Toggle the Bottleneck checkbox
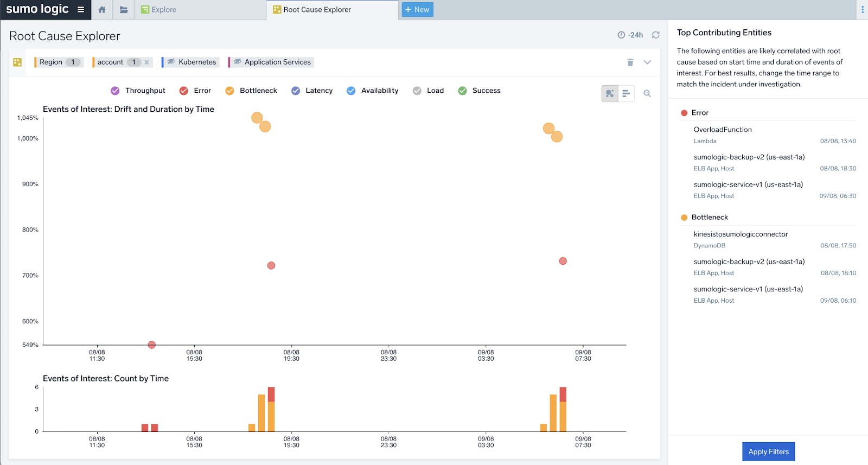This screenshot has width=868, height=465. tap(230, 91)
